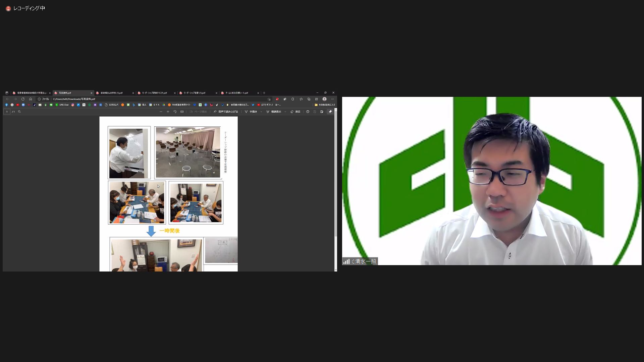Go to the browser home page

pyautogui.click(x=31, y=99)
